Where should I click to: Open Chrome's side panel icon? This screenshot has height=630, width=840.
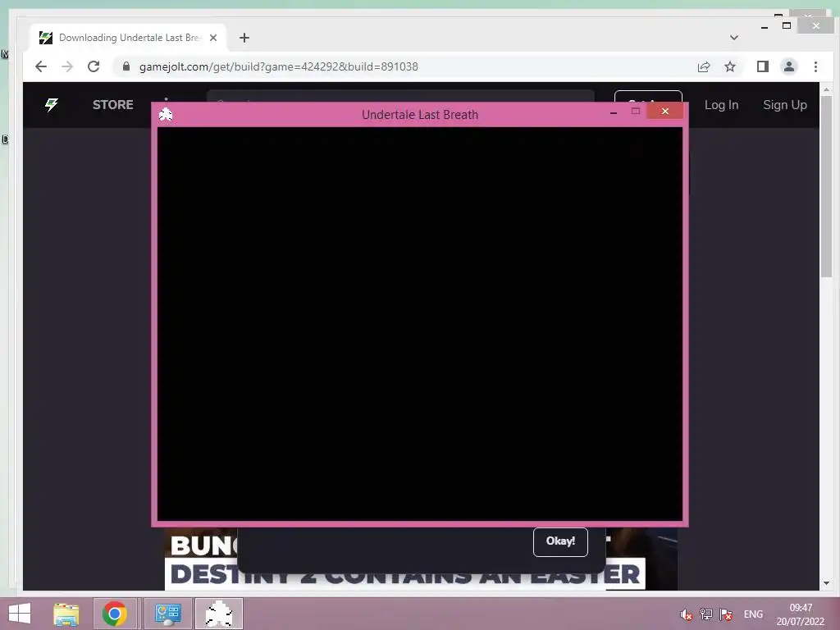coord(762,66)
